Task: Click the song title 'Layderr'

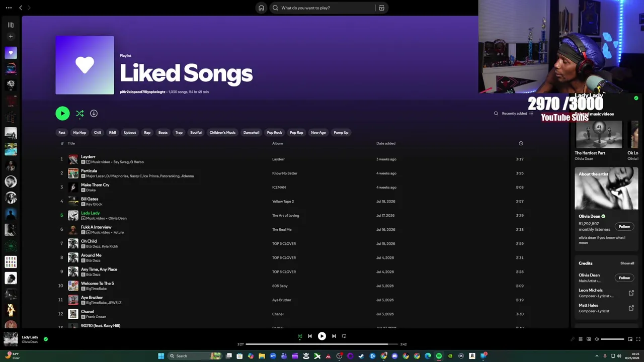Action: pos(88,157)
